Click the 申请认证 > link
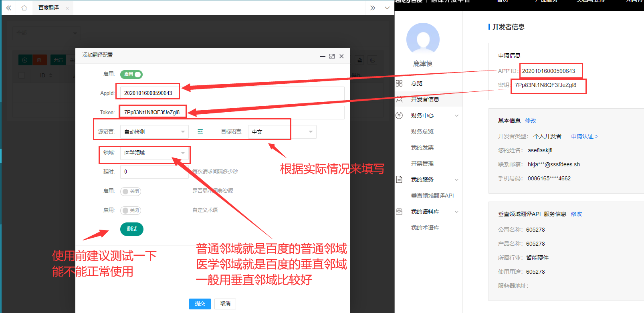The width and height of the screenshot is (644, 313). (x=585, y=136)
